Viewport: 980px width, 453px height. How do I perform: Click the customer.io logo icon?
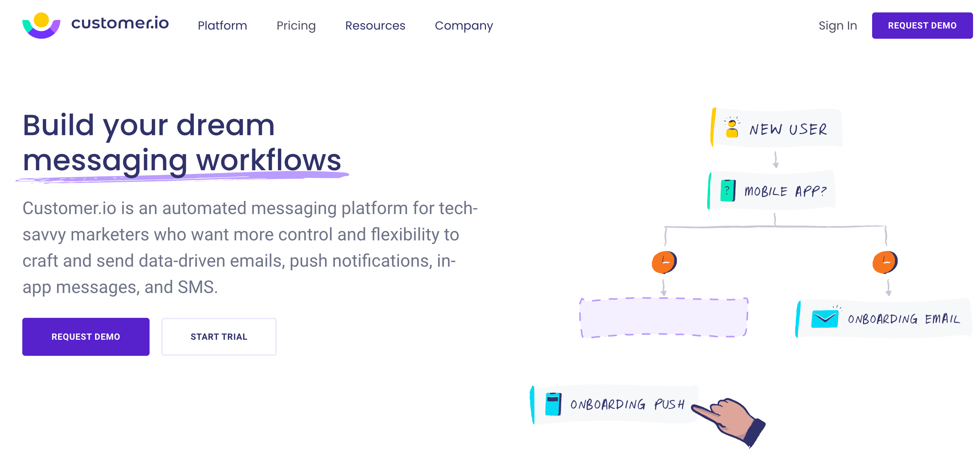41,26
